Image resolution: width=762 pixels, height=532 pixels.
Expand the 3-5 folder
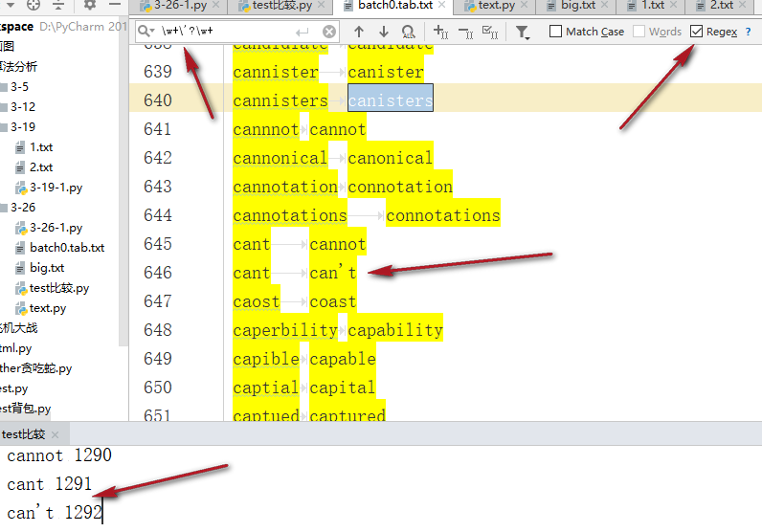coord(4,87)
